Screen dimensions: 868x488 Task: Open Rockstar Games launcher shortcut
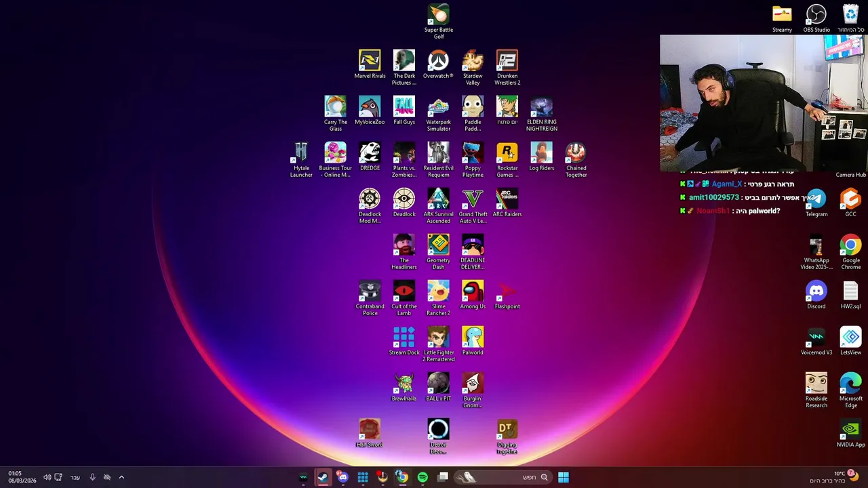click(507, 159)
